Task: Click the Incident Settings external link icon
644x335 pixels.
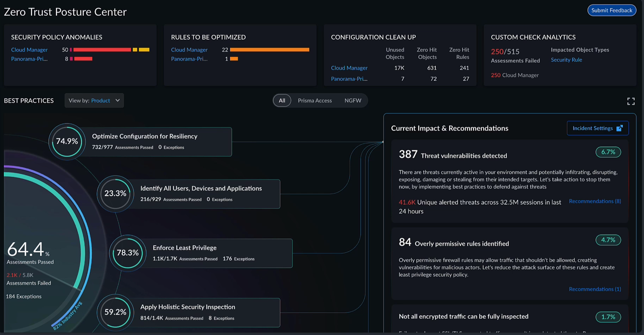Action: click(619, 128)
